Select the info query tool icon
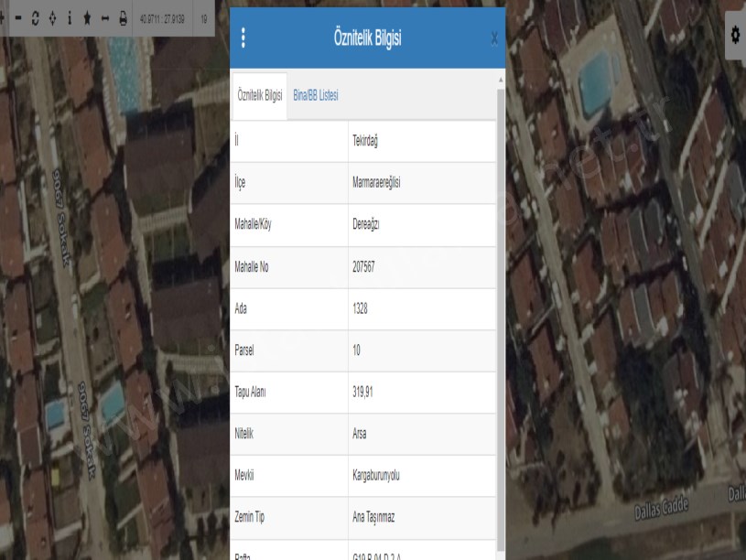The height and width of the screenshot is (560, 746). point(70,18)
